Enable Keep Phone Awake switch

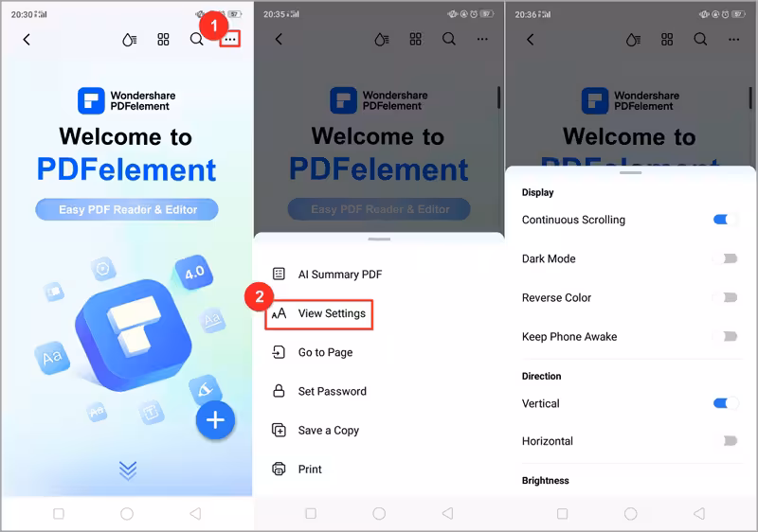[x=725, y=336]
